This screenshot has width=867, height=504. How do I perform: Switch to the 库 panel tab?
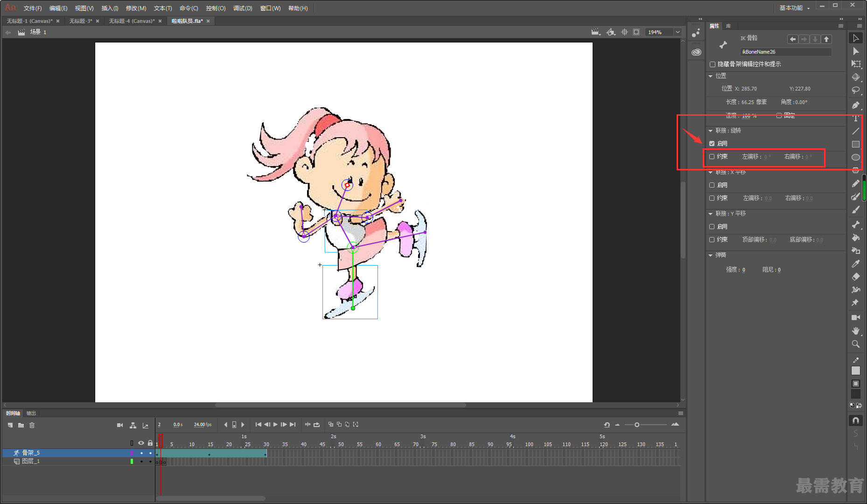tap(728, 26)
